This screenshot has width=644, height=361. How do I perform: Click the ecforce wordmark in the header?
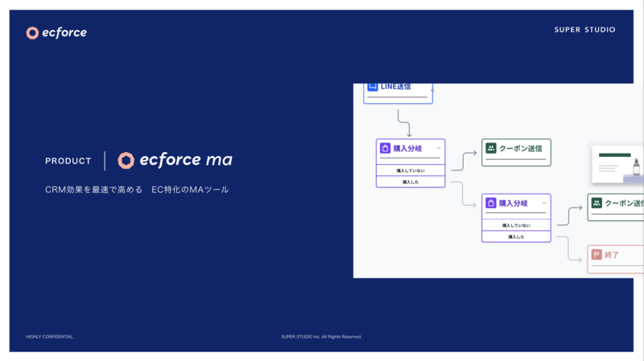click(x=64, y=32)
